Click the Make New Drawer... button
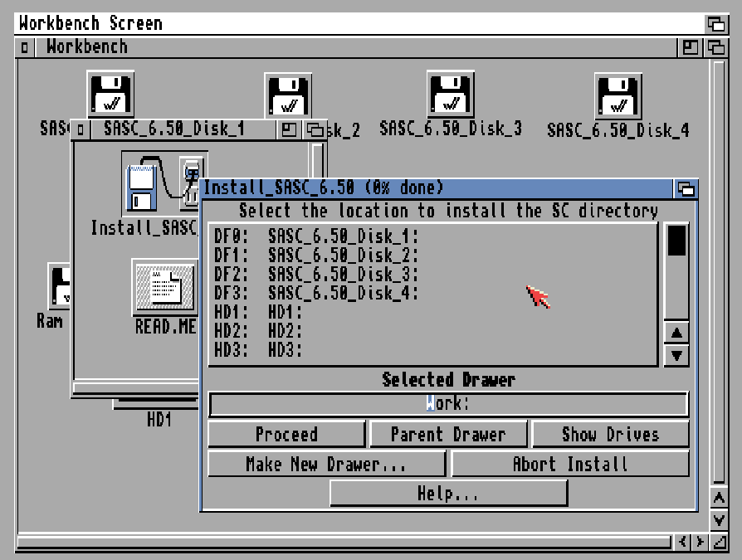 click(x=326, y=464)
